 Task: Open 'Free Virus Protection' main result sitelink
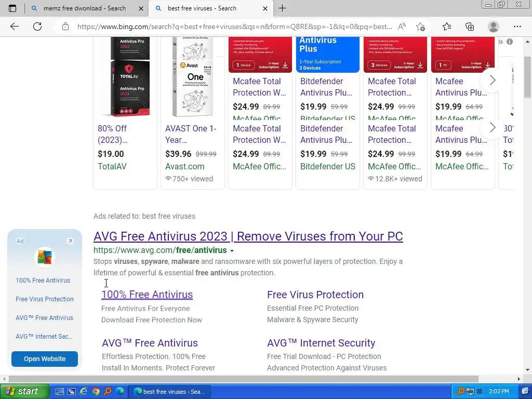(315, 295)
